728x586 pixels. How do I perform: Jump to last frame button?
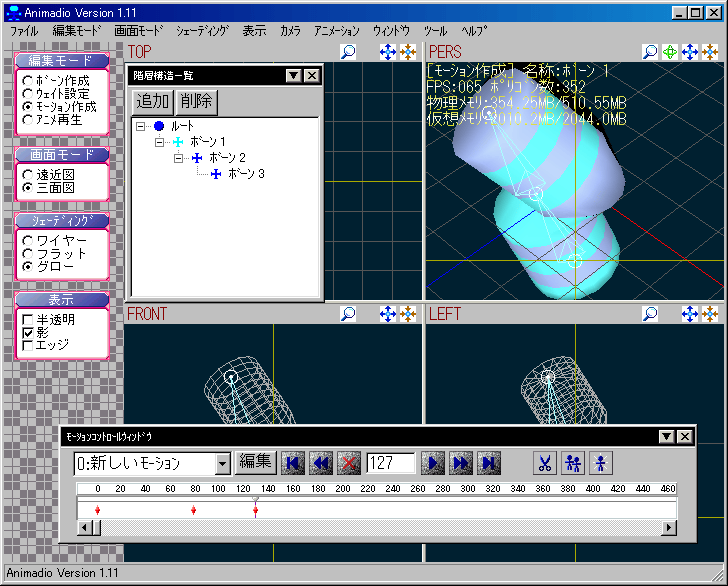click(x=489, y=463)
